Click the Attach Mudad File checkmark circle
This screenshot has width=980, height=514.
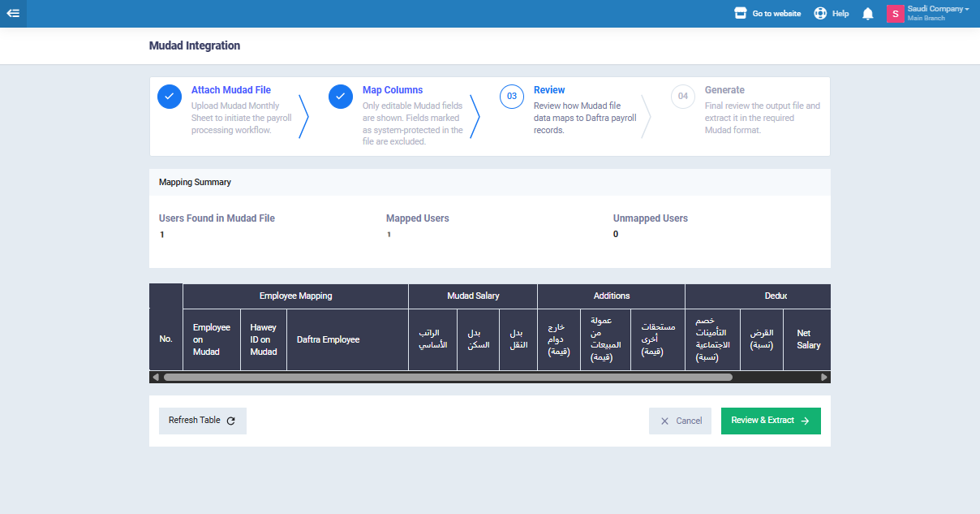click(170, 97)
